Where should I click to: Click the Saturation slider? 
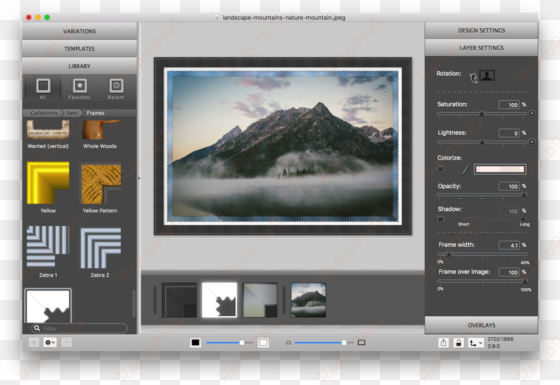coord(482,114)
